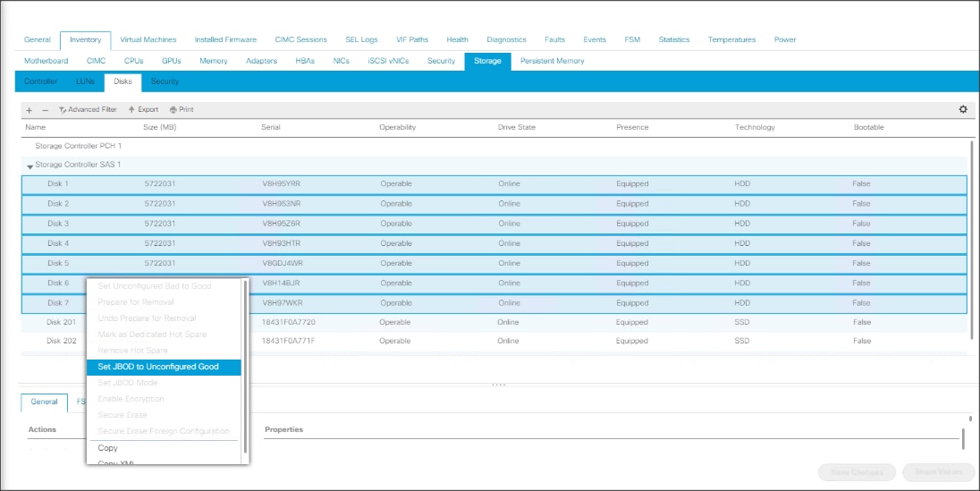
Task: Open LUNs storage tab
Action: point(85,81)
